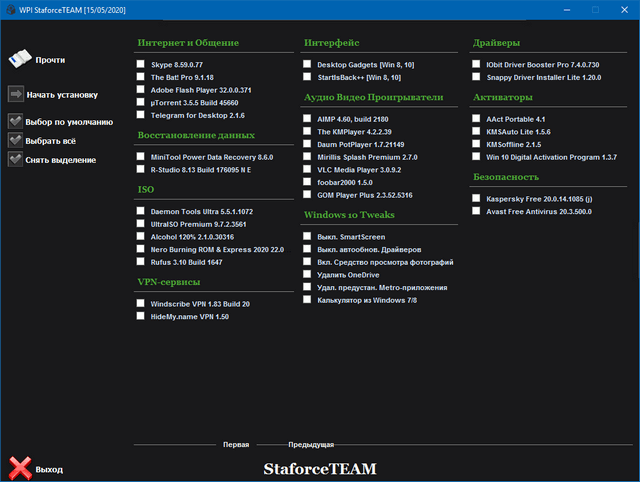Click the Windows 10 Tweaks heading

(349, 215)
